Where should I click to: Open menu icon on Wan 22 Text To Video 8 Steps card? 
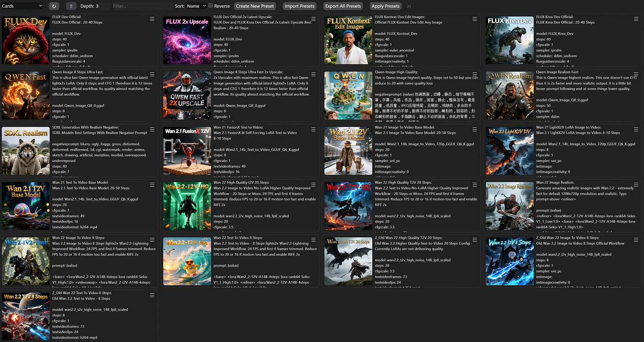(x=313, y=239)
